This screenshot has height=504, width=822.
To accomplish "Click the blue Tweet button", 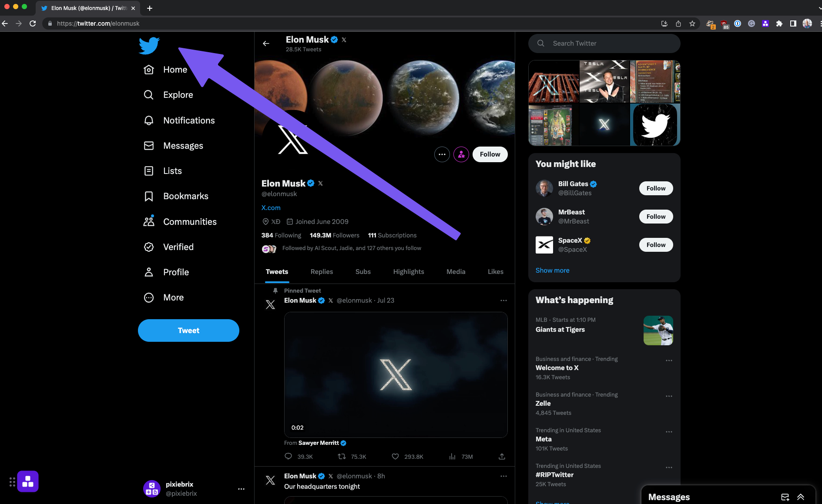I will 188,330.
